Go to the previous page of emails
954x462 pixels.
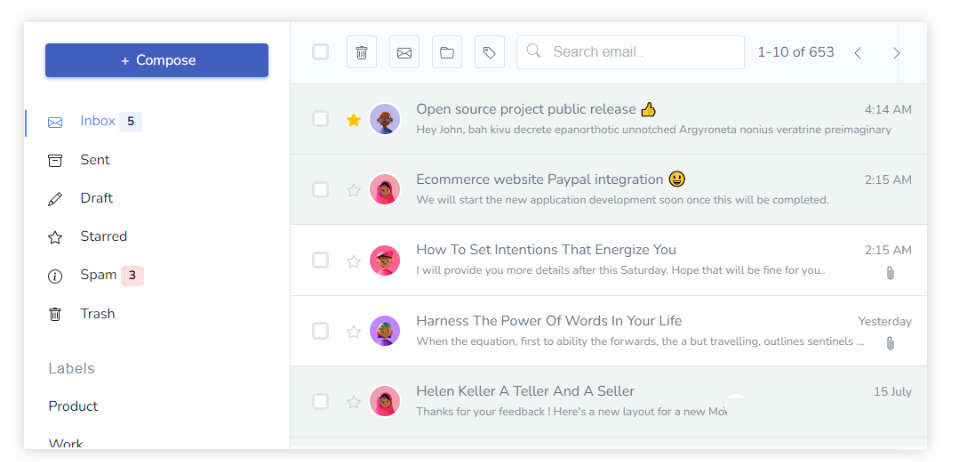[x=857, y=53]
